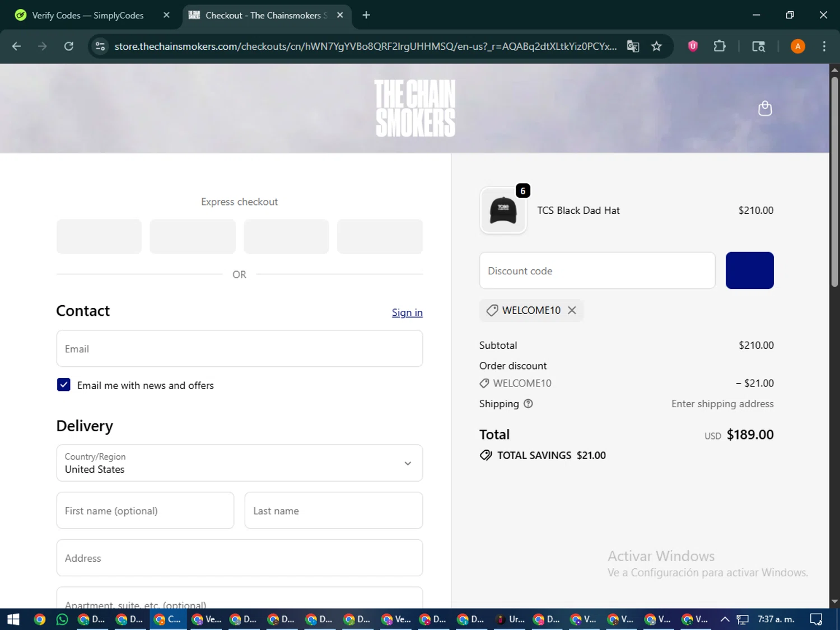This screenshot has height=630, width=840.
Task: Remove the WELCOME10 discount code tag
Action: coord(572,310)
